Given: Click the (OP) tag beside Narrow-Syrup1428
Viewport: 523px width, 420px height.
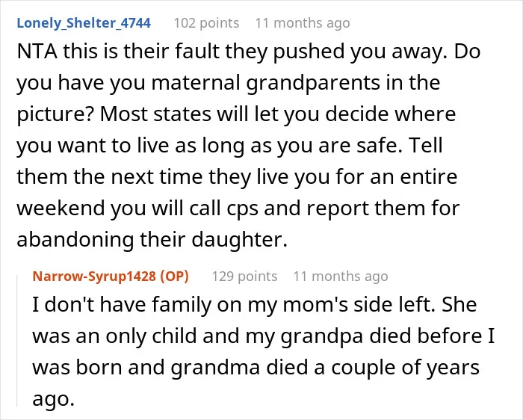Looking at the screenshot, I should tap(174, 277).
